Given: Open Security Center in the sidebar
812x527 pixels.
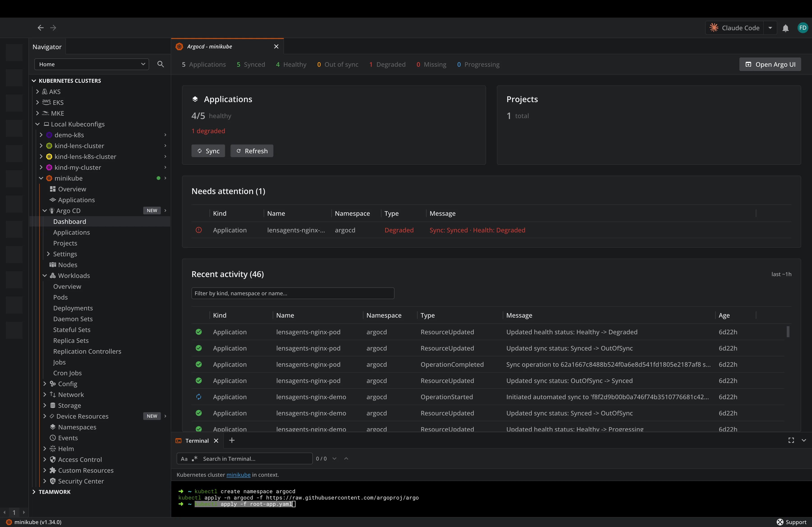Looking at the screenshot, I should pos(81,481).
